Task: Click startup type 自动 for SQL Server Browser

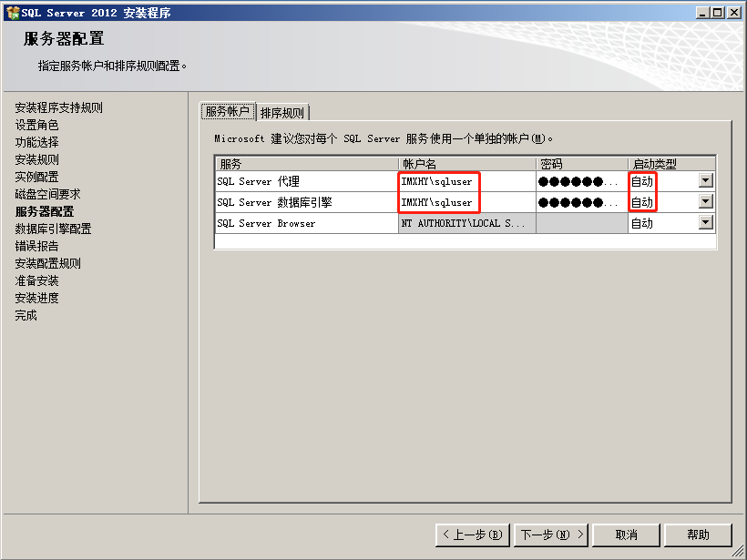Action: pos(642,223)
